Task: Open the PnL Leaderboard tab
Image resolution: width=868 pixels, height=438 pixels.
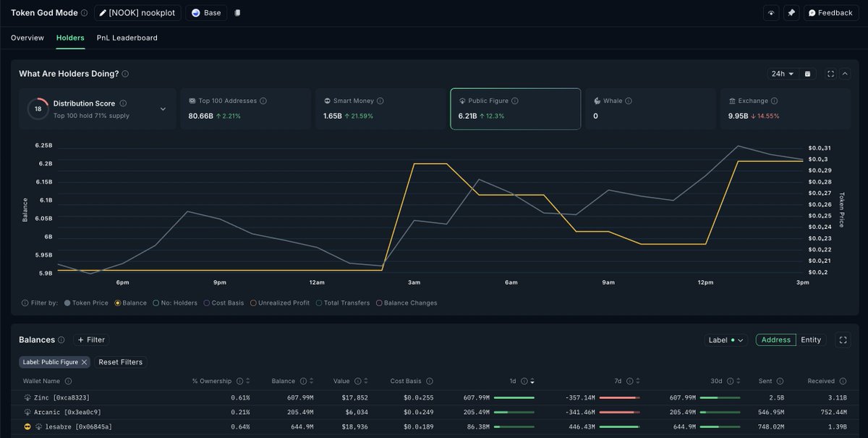Action: point(127,38)
